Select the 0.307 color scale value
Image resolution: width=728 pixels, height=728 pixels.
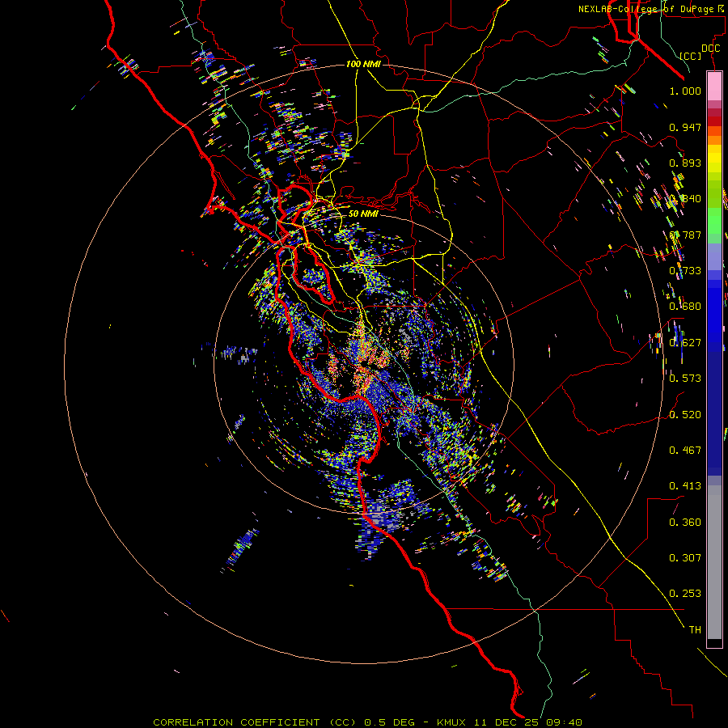click(685, 558)
